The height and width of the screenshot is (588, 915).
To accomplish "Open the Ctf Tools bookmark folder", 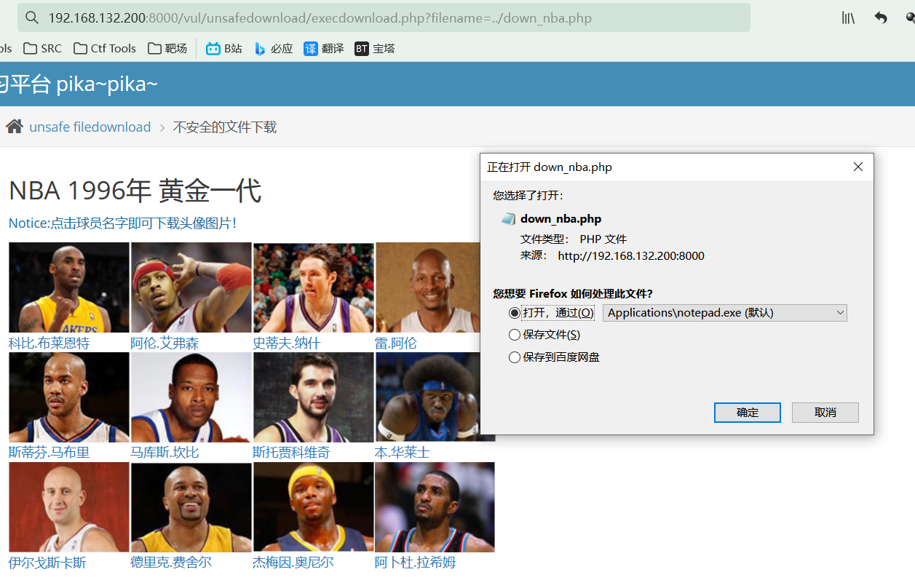I will click(105, 49).
